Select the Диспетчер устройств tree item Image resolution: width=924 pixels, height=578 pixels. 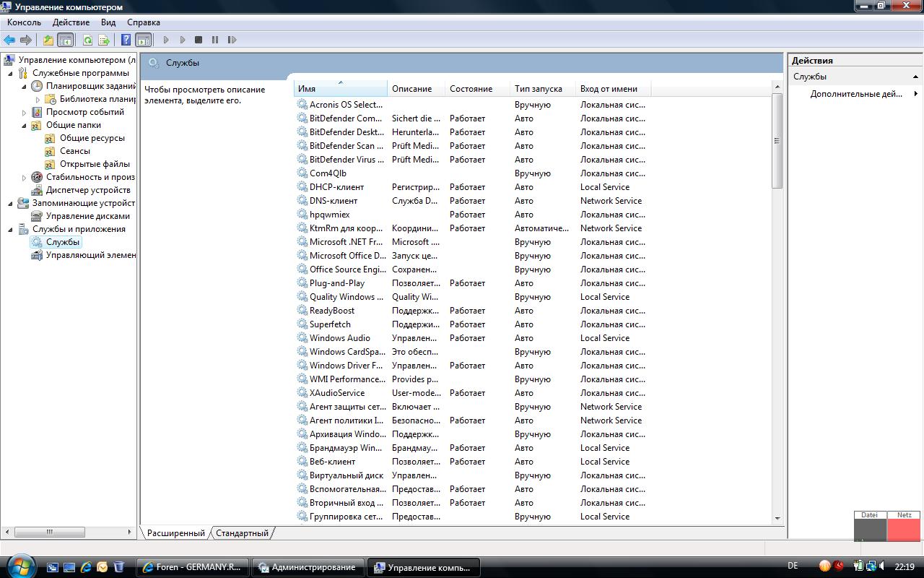[x=88, y=190]
